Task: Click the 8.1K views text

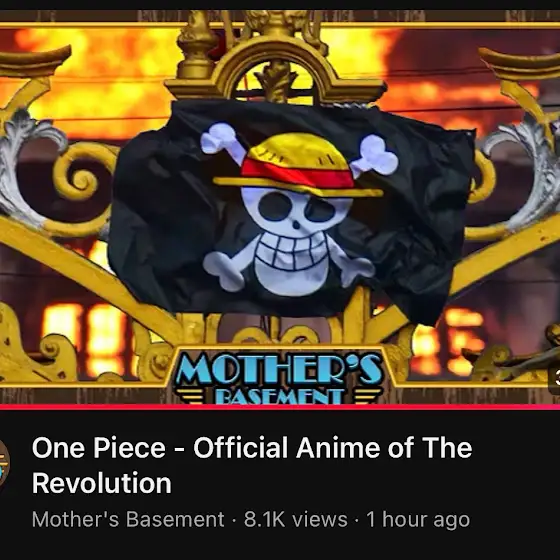Action: coord(295,519)
